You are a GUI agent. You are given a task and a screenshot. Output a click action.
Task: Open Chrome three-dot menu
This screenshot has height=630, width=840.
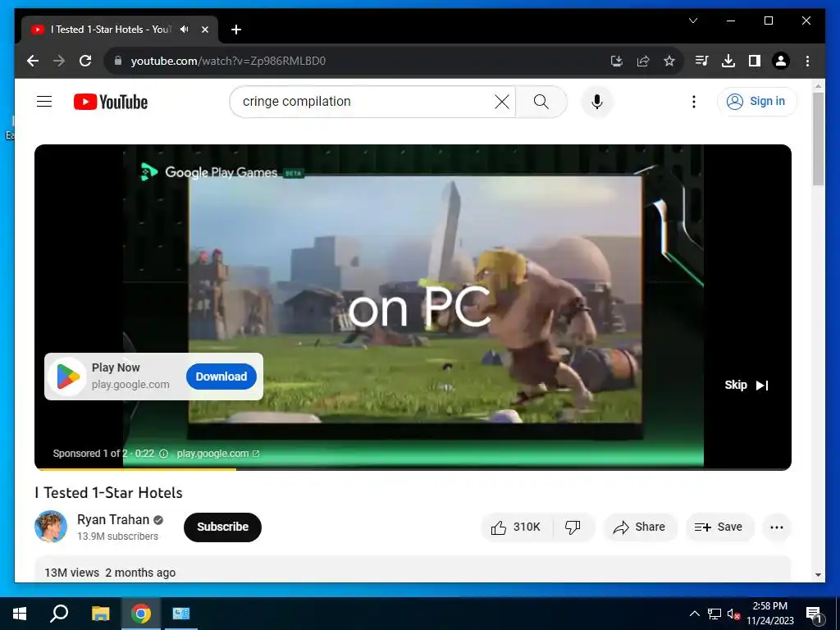(807, 61)
